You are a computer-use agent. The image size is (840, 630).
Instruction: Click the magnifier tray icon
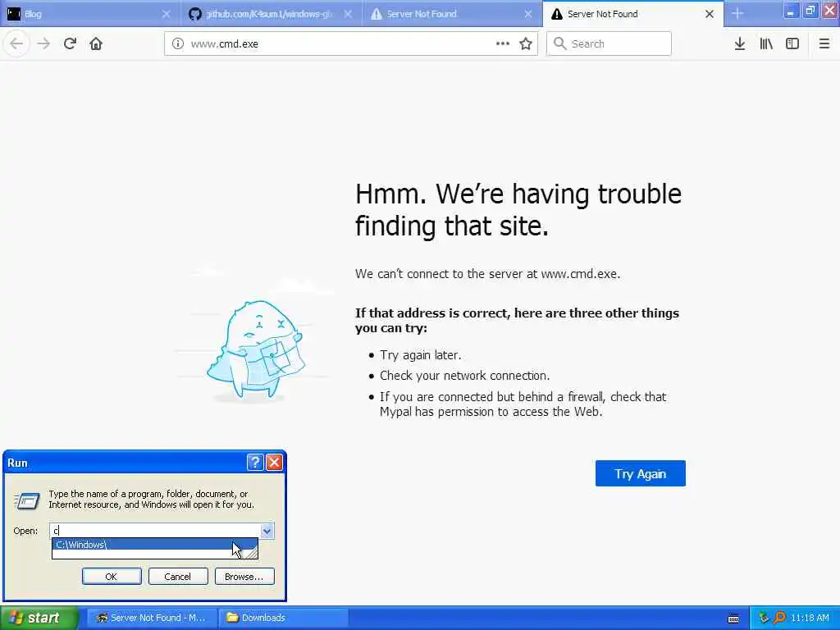tap(779, 618)
